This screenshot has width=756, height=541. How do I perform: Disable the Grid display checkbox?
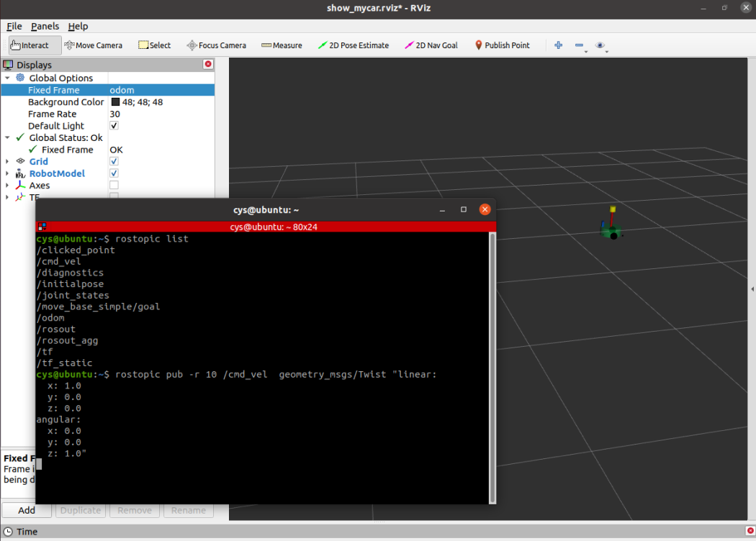114,161
